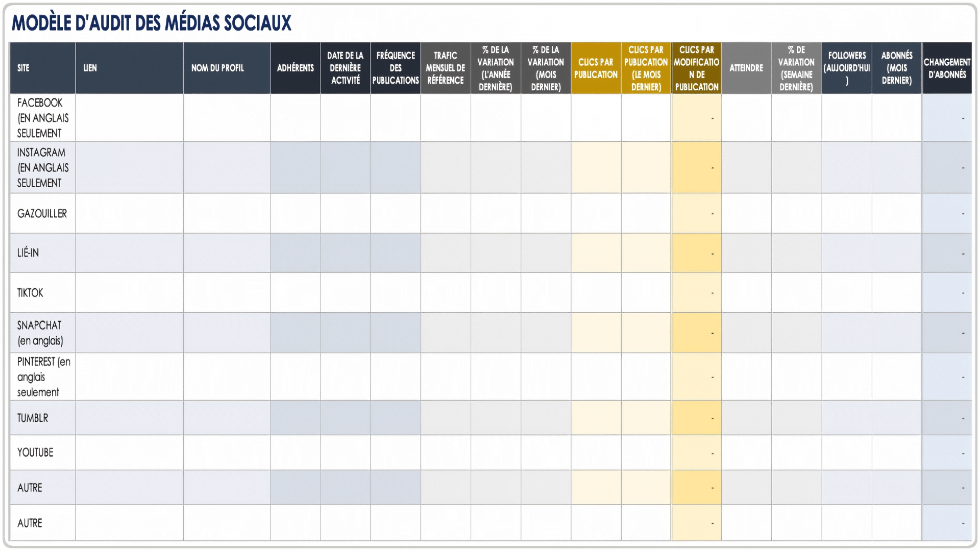Select FRÉQUENCE DES PUBLICATIONS header
The height and width of the screenshot is (551, 980).
[396, 68]
